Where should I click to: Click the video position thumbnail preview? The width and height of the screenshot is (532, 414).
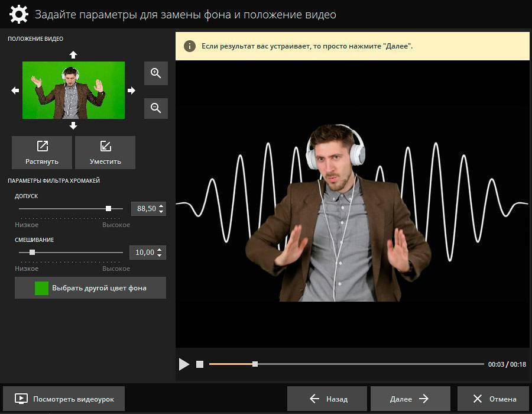[73, 90]
